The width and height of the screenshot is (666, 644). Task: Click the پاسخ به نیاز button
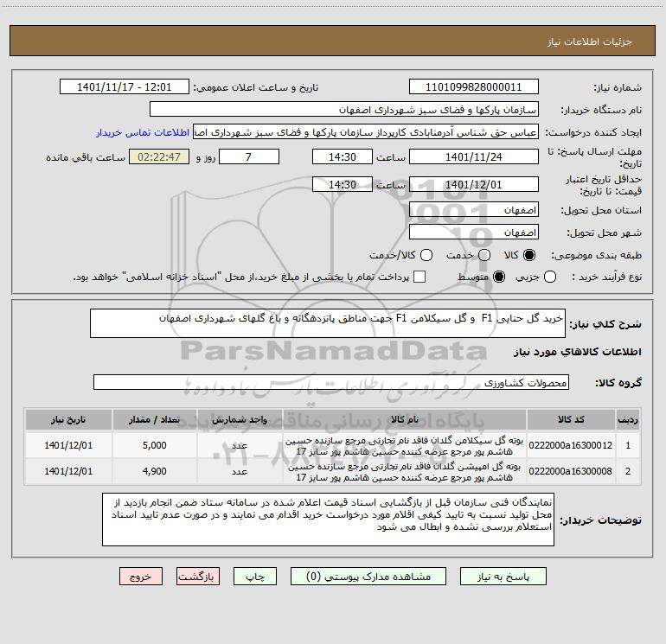[x=503, y=577]
